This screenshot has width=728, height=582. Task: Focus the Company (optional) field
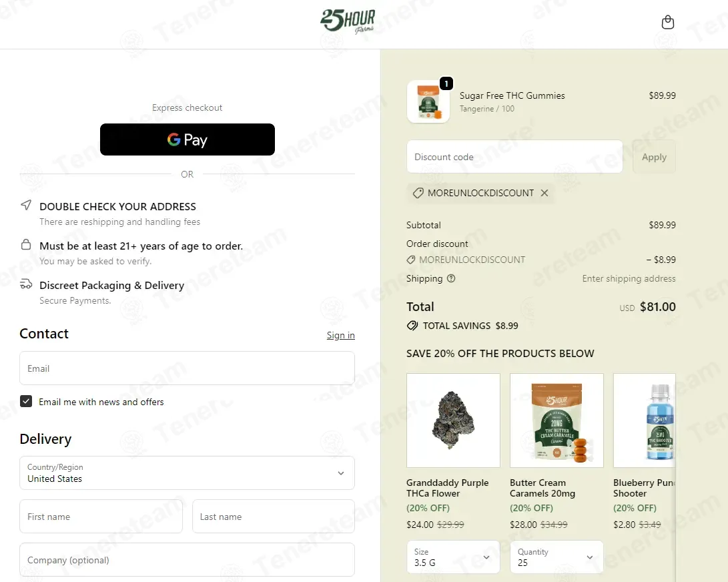(187, 560)
